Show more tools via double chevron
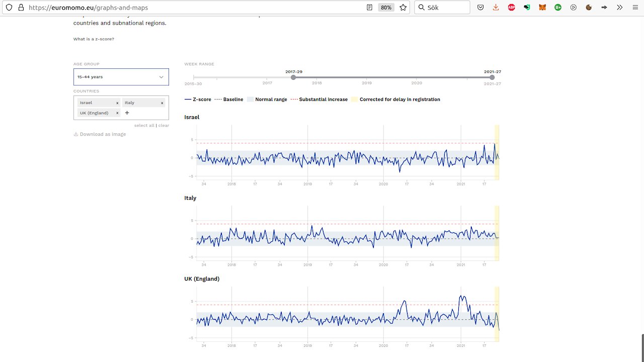This screenshot has width=644, height=362. pos(620,8)
